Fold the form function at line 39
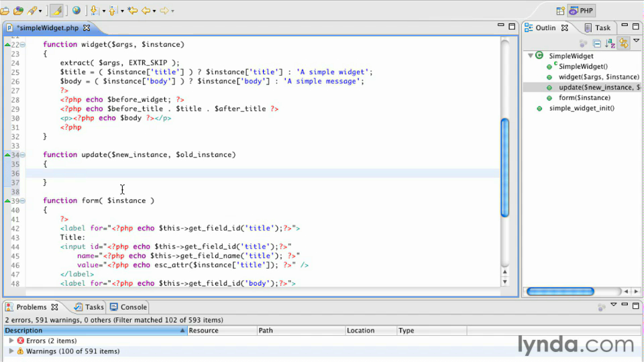The height and width of the screenshot is (362, 644). (x=23, y=201)
